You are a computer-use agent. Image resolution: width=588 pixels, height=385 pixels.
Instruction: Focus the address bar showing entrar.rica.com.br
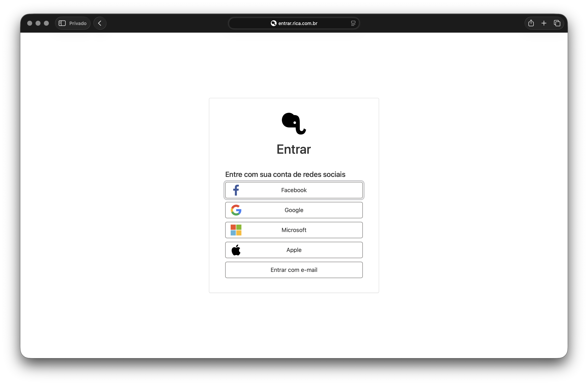coord(294,23)
